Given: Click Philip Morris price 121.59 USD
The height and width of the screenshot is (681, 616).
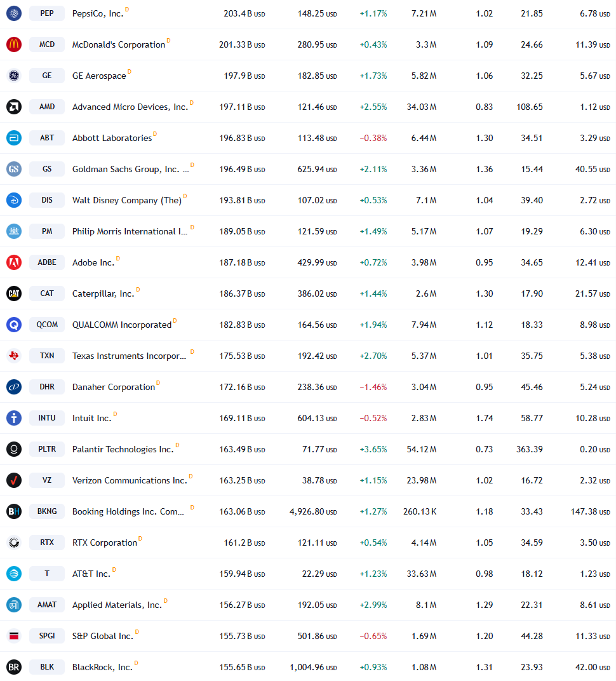Looking at the screenshot, I should tap(317, 231).
